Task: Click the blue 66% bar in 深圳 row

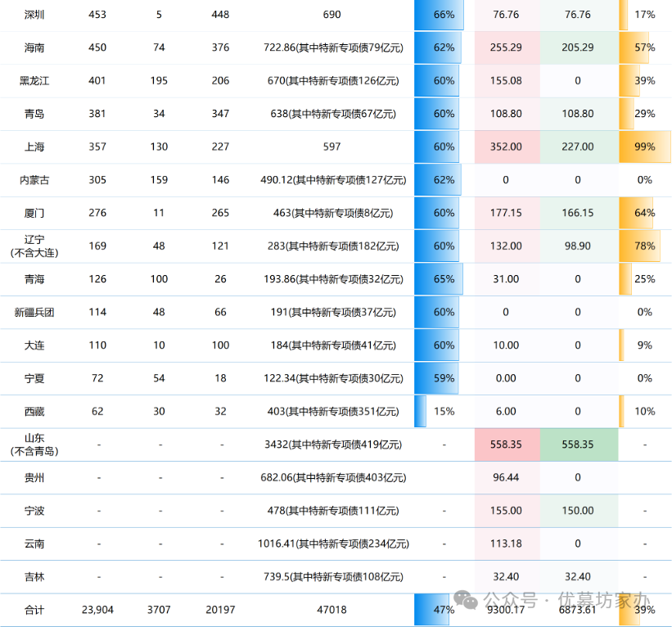Action: tap(439, 15)
